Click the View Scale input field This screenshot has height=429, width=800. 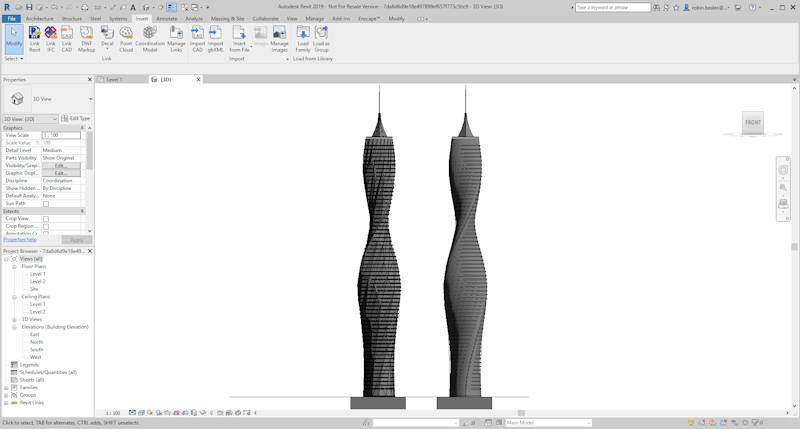click(61, 135)
